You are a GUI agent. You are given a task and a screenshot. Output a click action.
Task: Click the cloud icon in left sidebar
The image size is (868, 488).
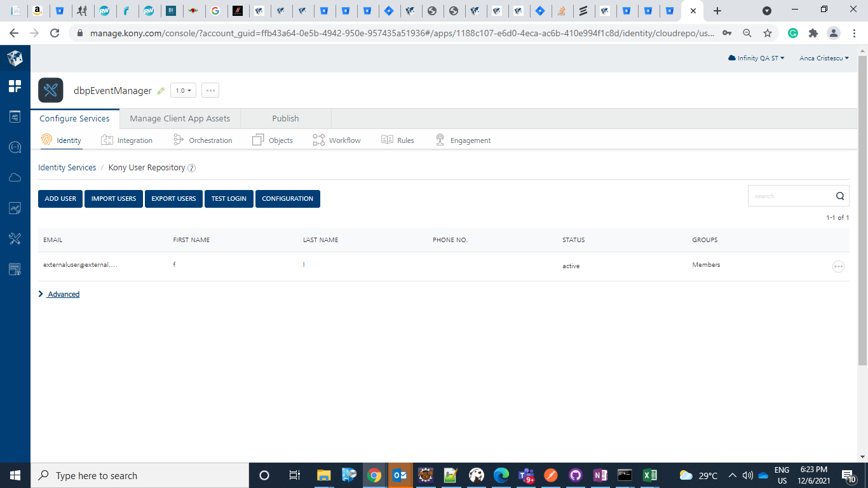coord(15,178)
